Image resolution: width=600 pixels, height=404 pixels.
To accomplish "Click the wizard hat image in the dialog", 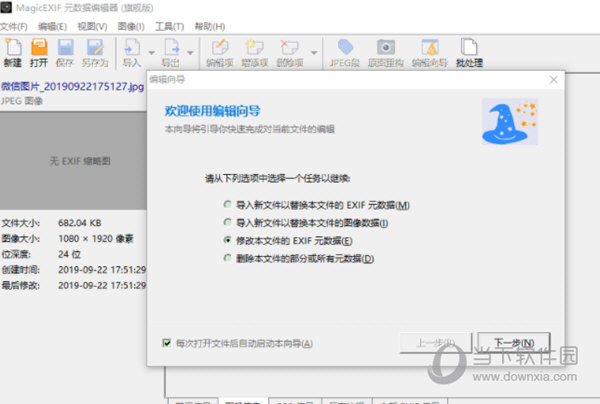I will (510, 122).
